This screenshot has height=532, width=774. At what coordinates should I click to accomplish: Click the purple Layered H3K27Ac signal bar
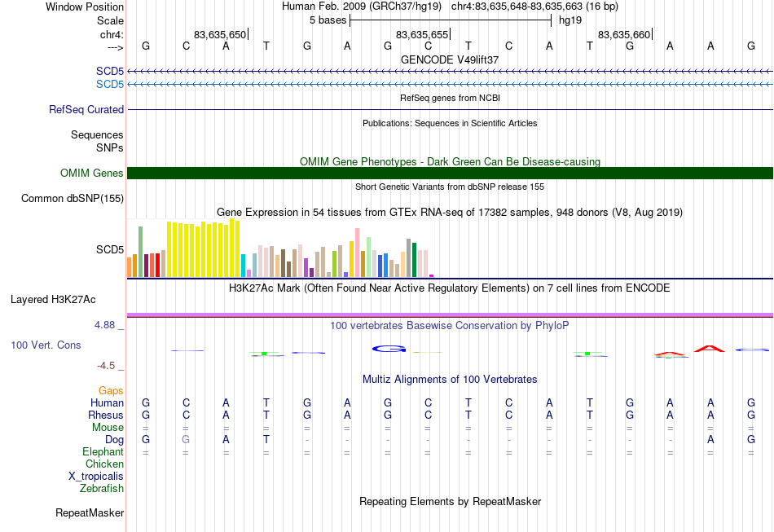450,314
